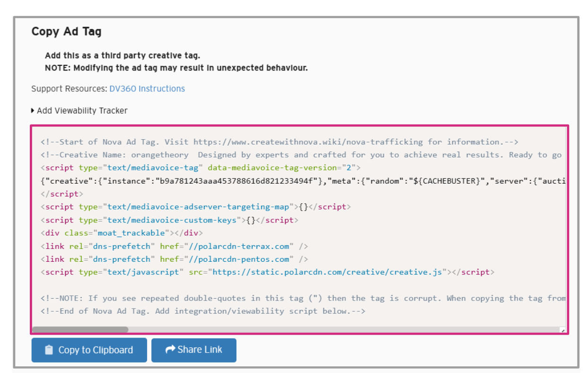Click the End of Nova Ad Tag comment
This screenshot has height=373, width=588.
click(203, 311)
